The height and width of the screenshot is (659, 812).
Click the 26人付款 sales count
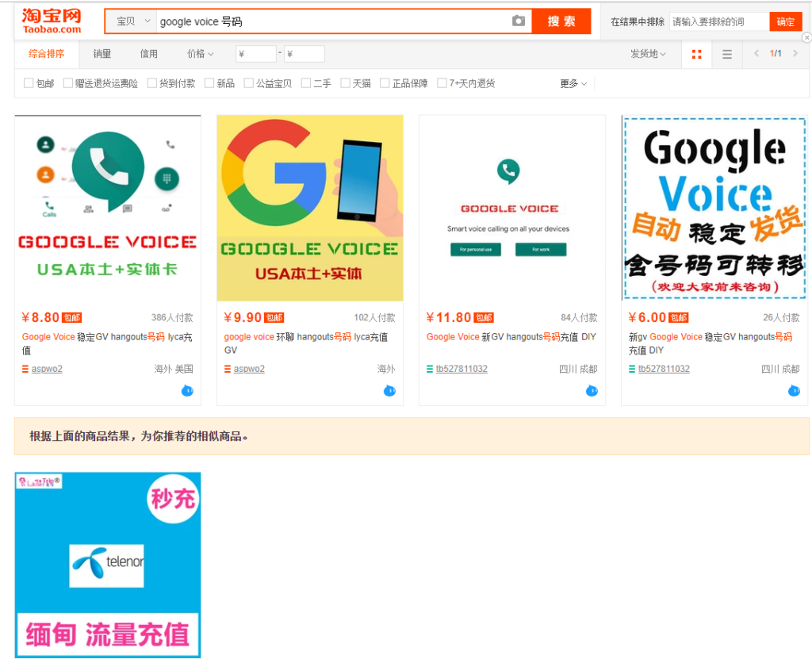pos(781,317)
